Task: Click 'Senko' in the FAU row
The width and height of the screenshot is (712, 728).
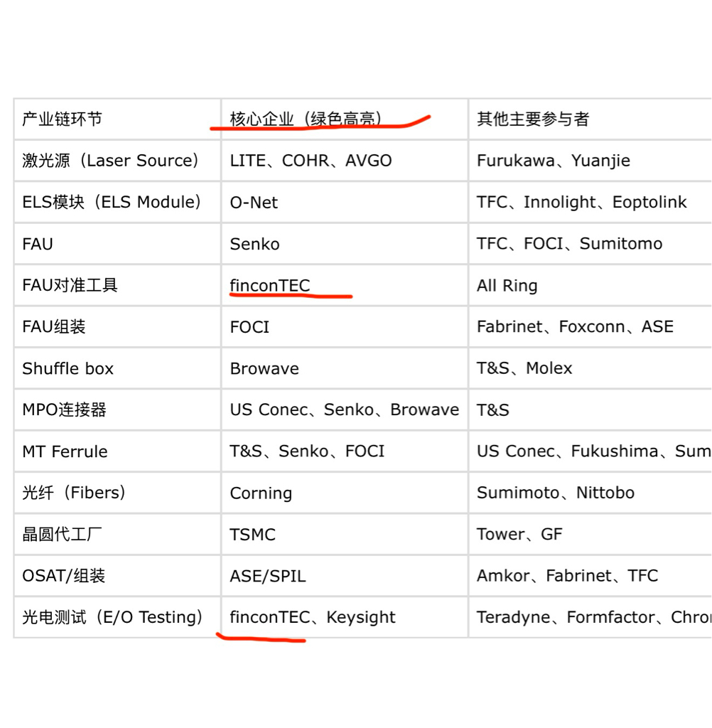Action: [x=345, y=243]
